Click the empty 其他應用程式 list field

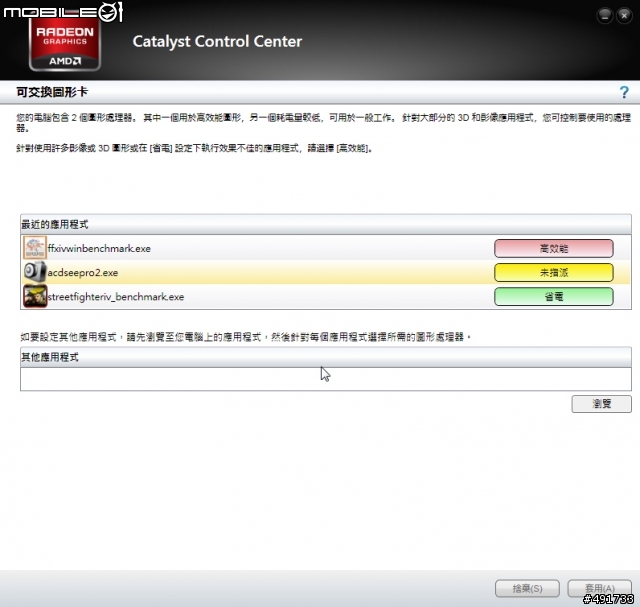point(326,379)
